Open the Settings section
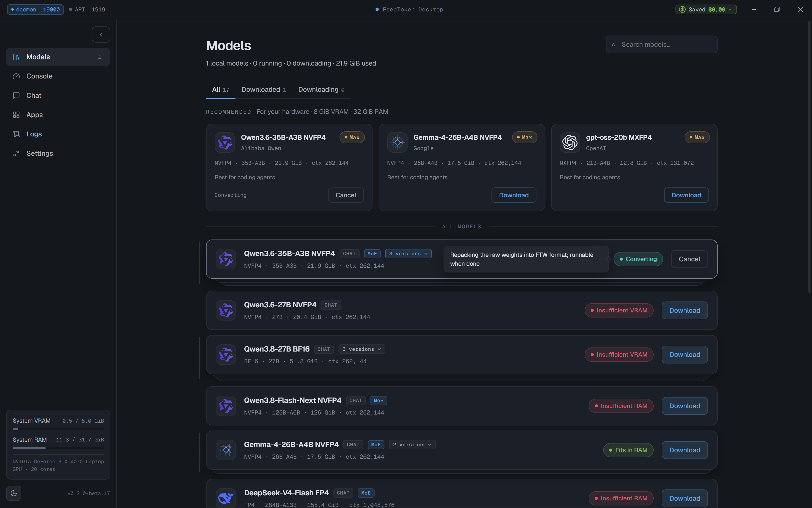Screen dimensions: 812x508 pyautogui.click(x=58, y=153)
